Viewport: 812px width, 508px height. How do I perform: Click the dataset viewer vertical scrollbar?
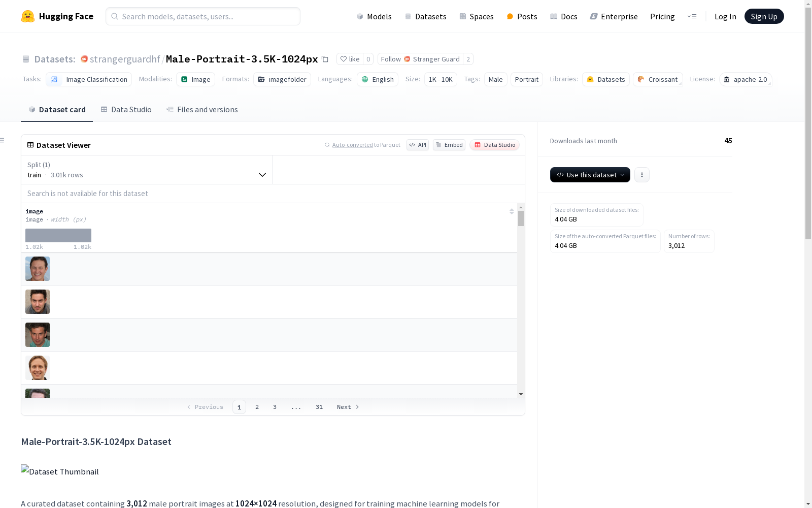(521, 218)
